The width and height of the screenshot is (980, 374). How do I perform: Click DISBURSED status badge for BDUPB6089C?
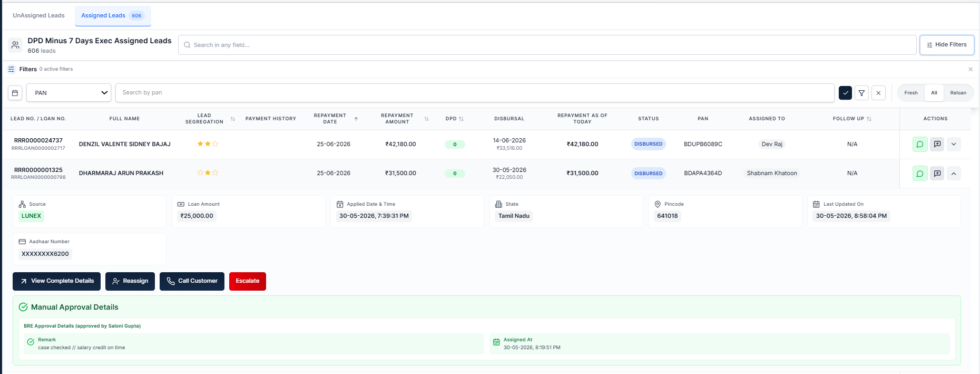tap(649, 144)
